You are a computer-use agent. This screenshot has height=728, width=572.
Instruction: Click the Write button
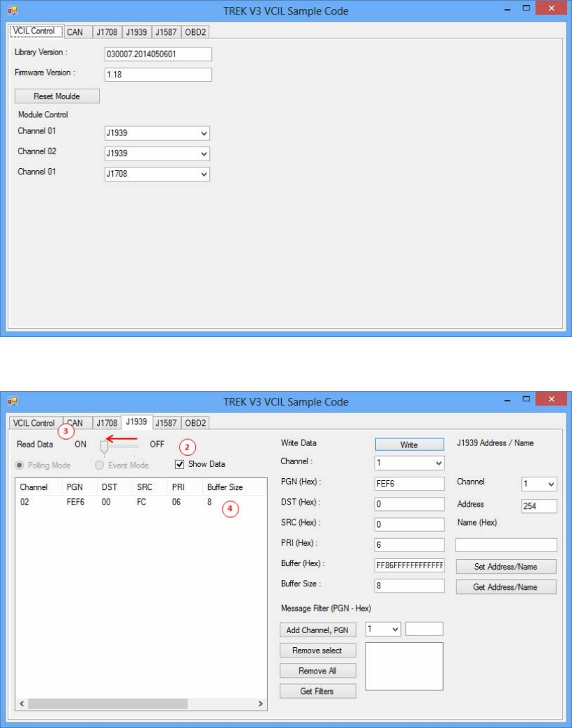409,445
